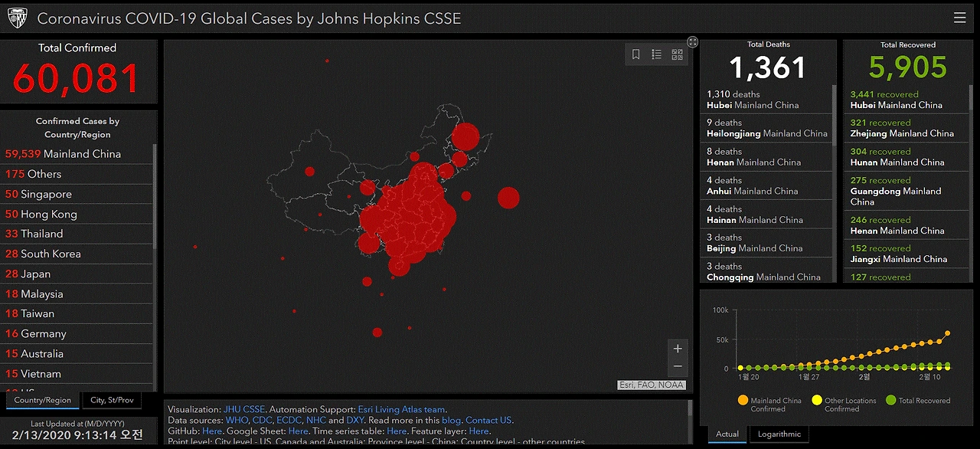Click the Johns Hopkins shield logo
Image resolution: width=980 pixels, height=449 pixels.
click(18, 18)
